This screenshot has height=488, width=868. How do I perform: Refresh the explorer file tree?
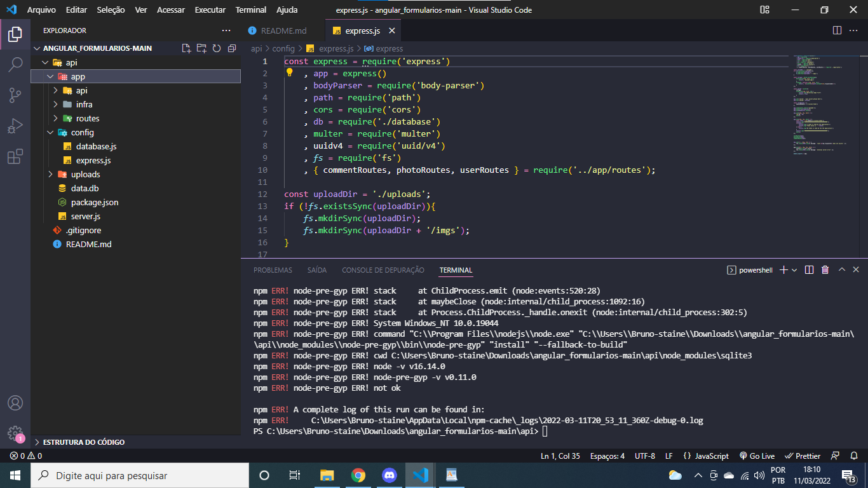point(217,48)
